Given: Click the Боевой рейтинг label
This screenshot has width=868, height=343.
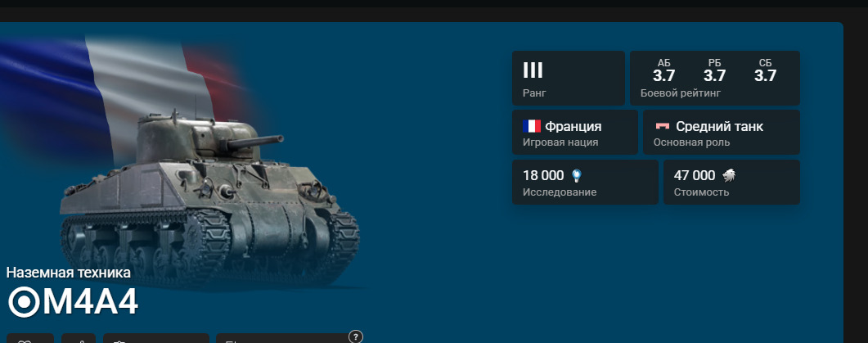Looking at the screenshot, I should tap(681, 93).
